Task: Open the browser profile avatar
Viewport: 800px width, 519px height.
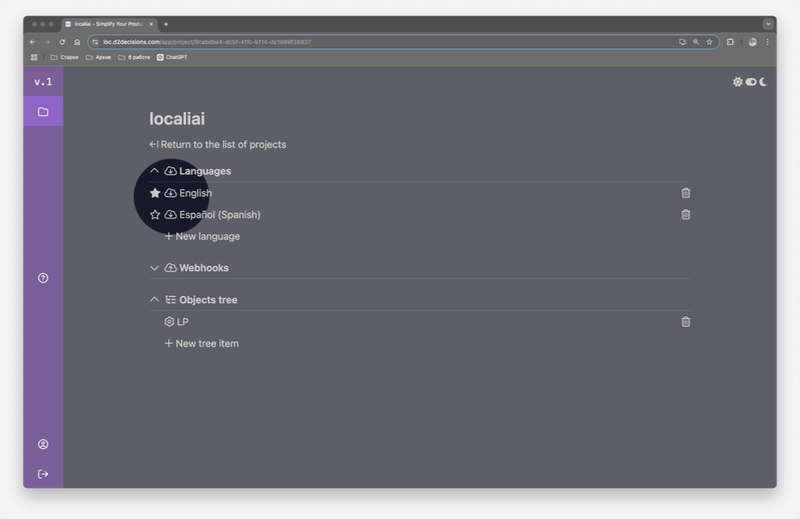Action: (x=753, y=42)
